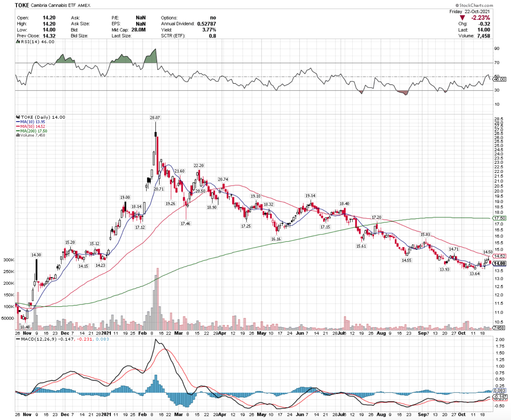Click the 300K volume axis label
Image resolution: width=511 pixels, height=420 pixels.
click(9, 260)
